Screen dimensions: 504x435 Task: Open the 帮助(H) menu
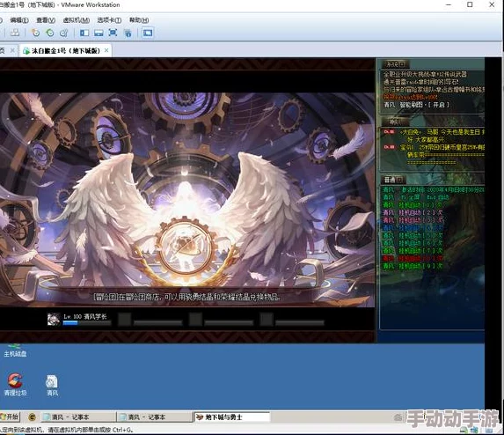tap(139, 20)
